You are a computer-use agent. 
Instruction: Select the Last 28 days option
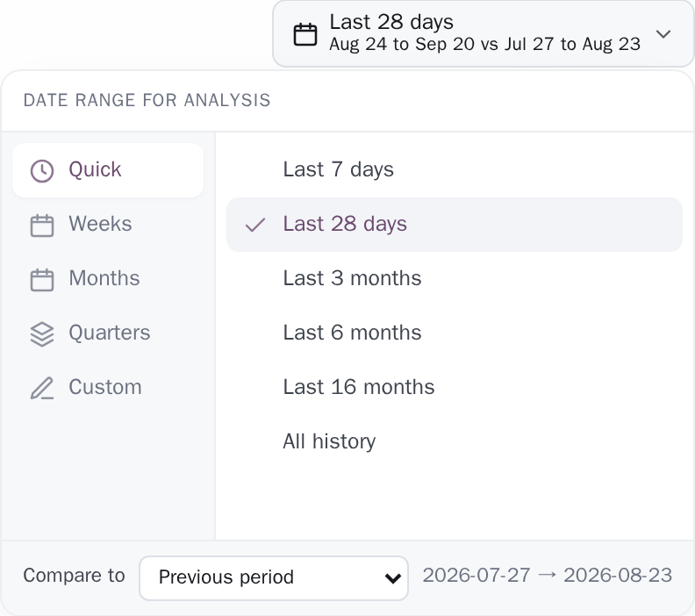pos(455,225)
